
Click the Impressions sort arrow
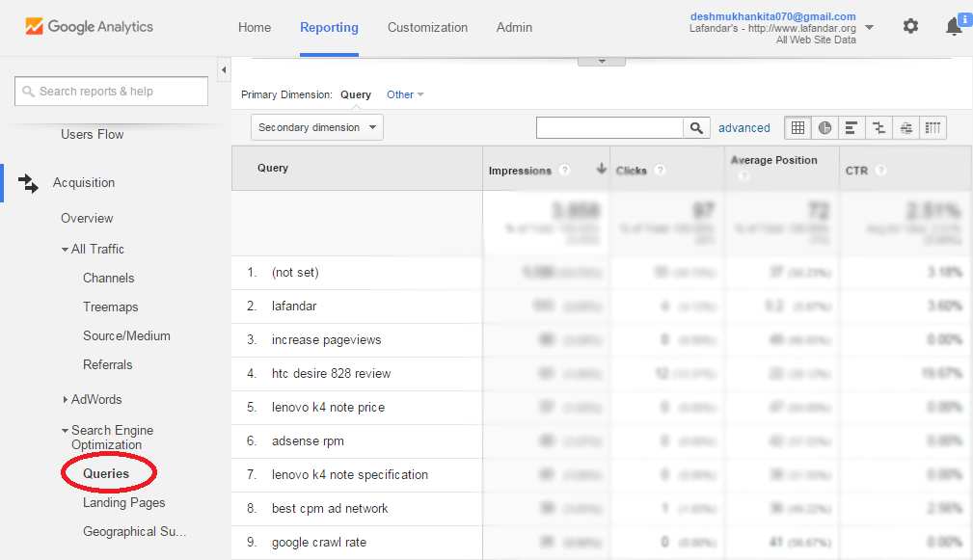tap(601, 168)
